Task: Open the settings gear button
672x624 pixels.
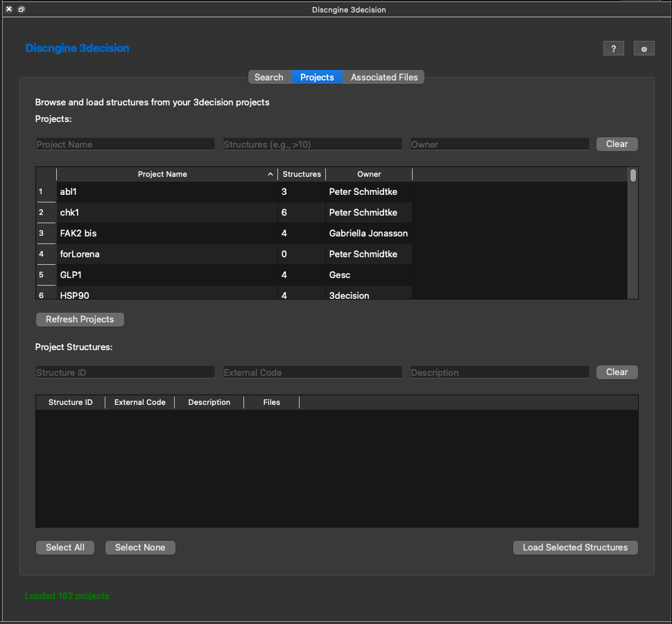Action: click(644, 49)
